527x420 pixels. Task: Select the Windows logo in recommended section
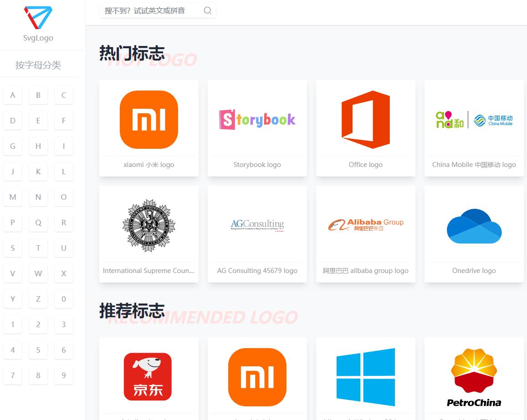click(365, 377)
